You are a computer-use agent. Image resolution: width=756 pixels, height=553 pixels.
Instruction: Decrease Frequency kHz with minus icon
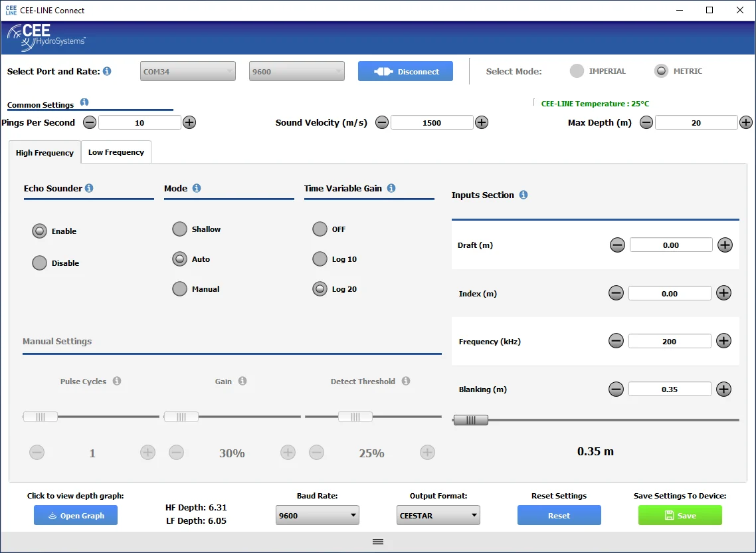616,341
